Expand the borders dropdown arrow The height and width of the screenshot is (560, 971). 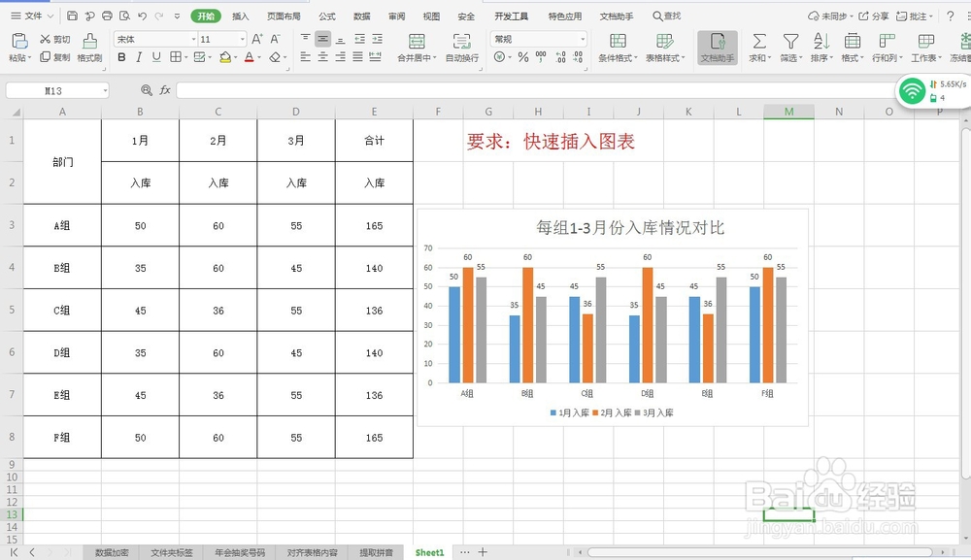tap(185, 57)
